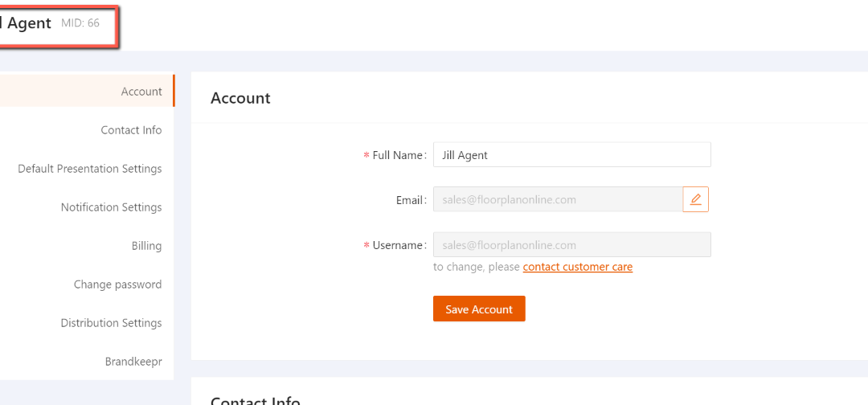868x405 pixels.
Task: Click the disabled Email field
Action: tap(558, 200)
